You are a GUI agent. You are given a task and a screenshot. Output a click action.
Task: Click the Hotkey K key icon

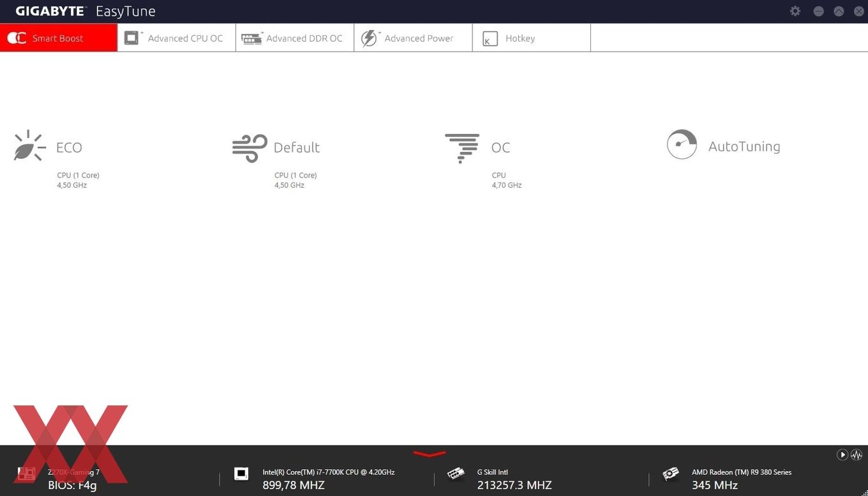click(490, 38)
